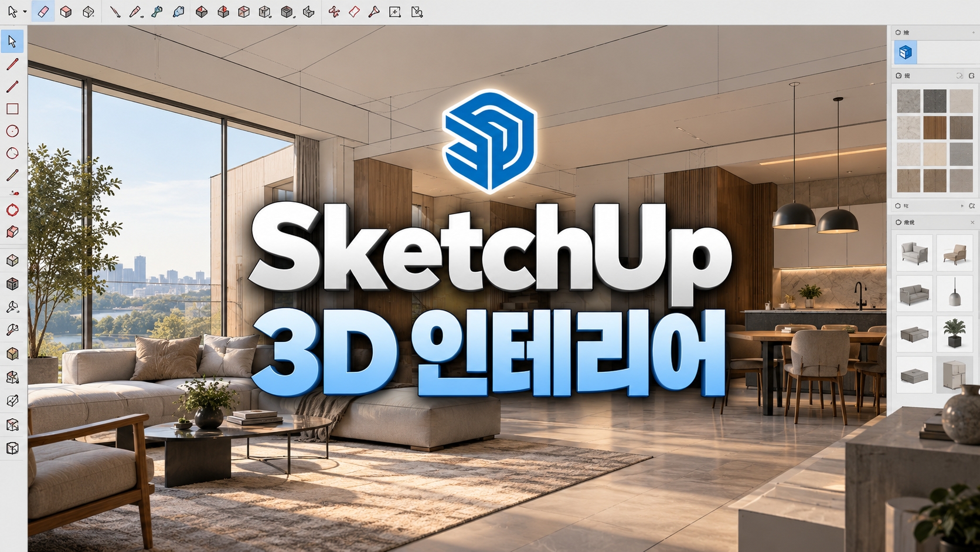Select the pendant lamp component thumbnail
Screen dimensions: 980x552
tap(955, 293)
